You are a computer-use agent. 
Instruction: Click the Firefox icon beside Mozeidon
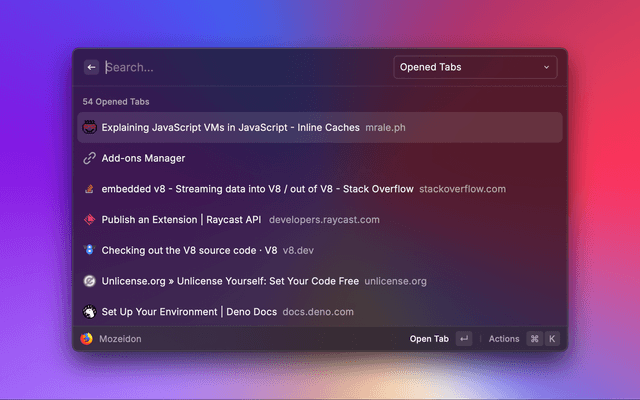pos(87,339)
